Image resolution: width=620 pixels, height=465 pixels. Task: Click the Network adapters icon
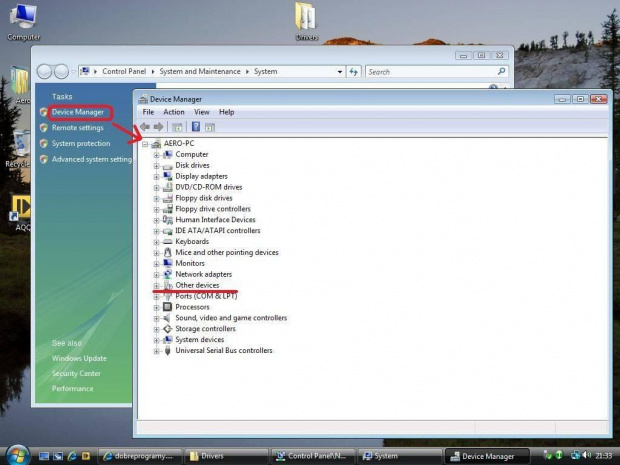tap(168, 274)
